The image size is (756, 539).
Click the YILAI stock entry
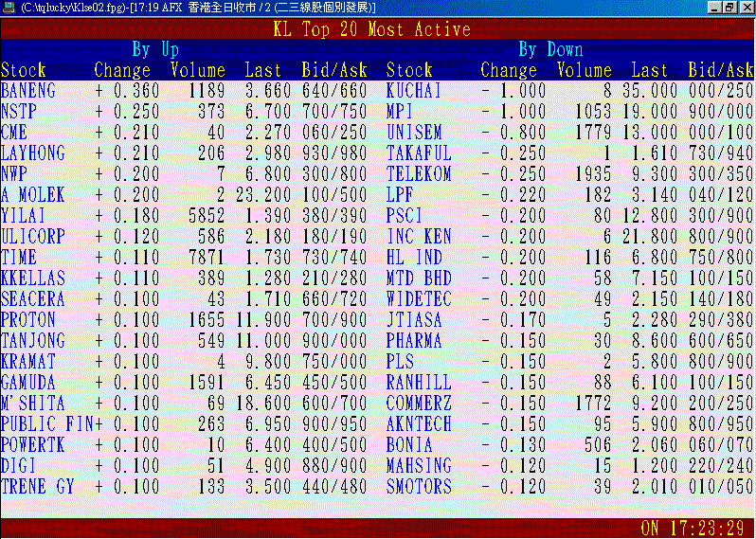(23, 215)
